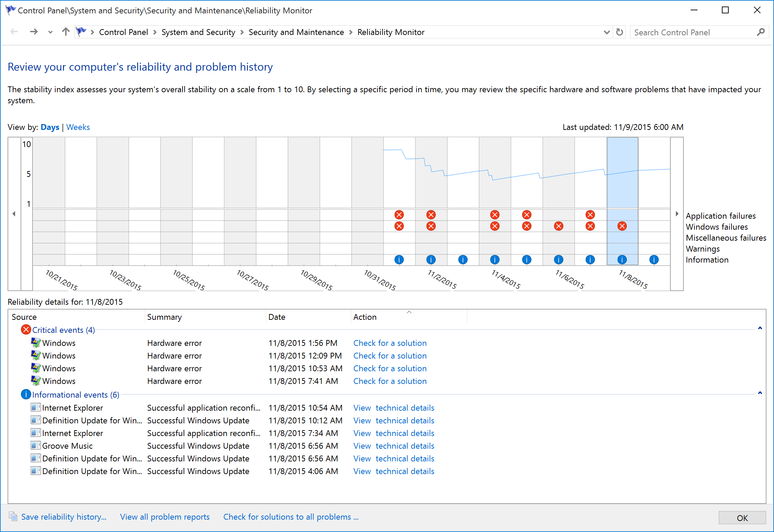This screenshot has height=532, width=774.
Task: Collapse the Informational events group
Action: click(x=760, y=393)
